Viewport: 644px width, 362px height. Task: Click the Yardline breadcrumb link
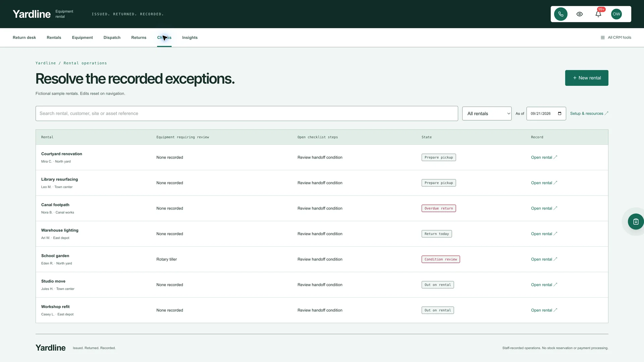[46, 63]
